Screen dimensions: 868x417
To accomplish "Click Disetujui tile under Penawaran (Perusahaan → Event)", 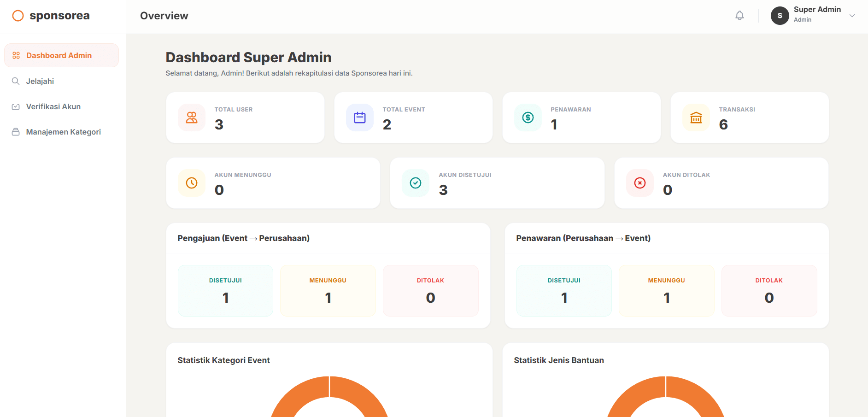I will pyautogui.click(x=564, y=291).
